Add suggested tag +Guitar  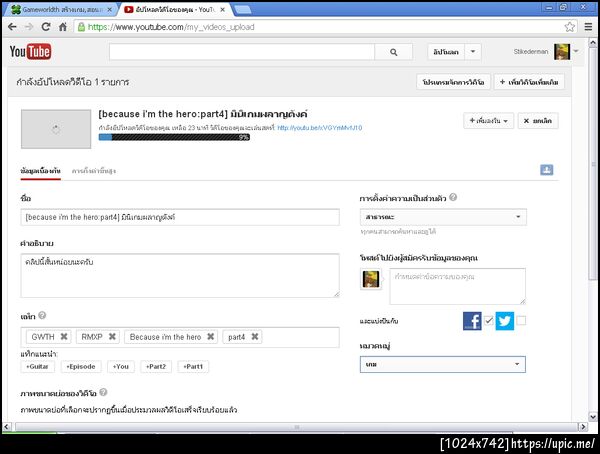(x=37, y=366)
